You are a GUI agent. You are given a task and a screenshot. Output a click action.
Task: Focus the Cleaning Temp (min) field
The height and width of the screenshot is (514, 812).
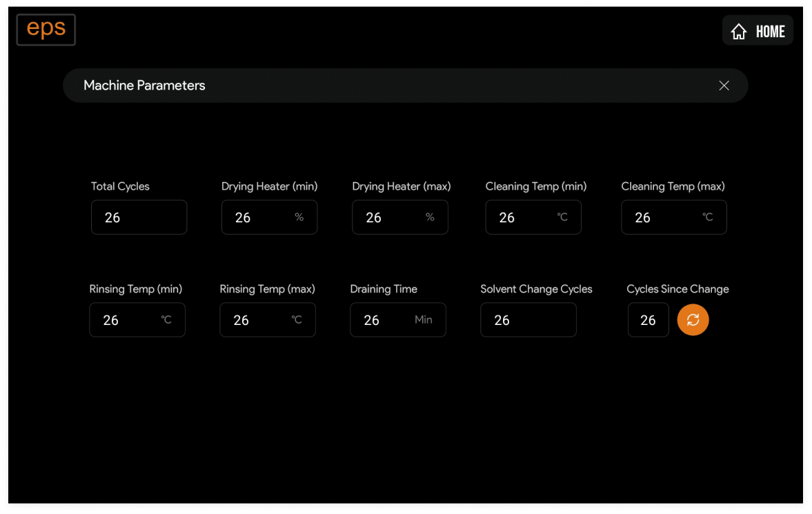pyautogui.click(x=519, y=217)
